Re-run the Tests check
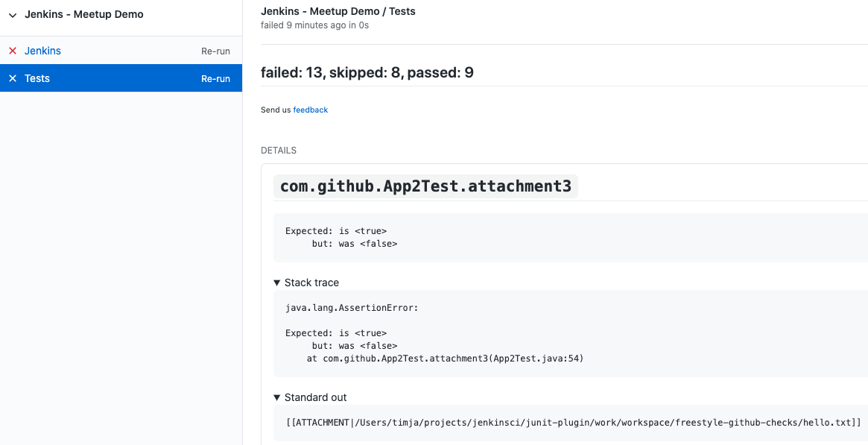The width and height of the screenshot is (868, 445). (x=215, y=78)
